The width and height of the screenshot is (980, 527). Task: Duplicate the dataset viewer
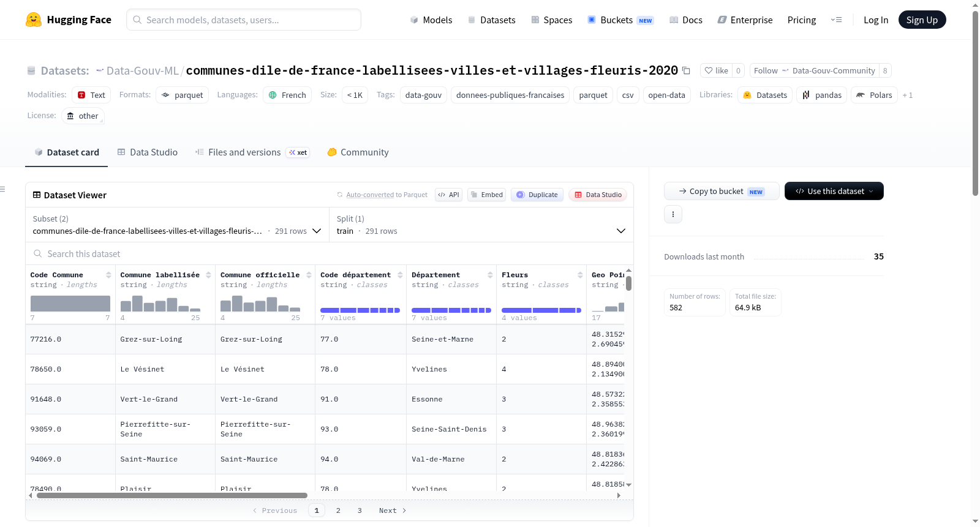(x=537, y=195)
